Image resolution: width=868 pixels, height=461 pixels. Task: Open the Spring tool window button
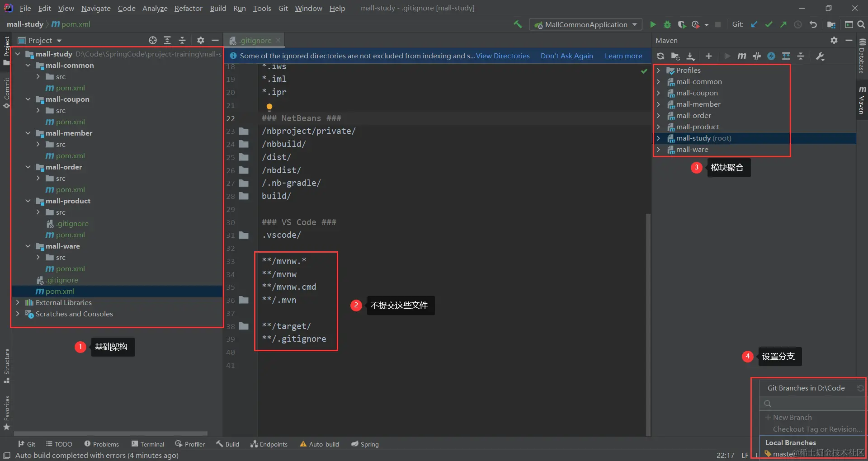(x=365, y=444)
